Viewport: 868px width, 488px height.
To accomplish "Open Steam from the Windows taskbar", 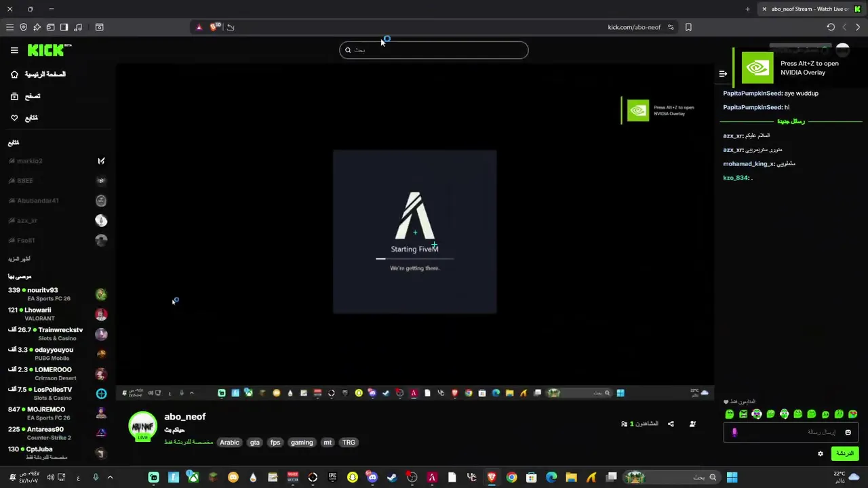I will [x=392, y=477].
